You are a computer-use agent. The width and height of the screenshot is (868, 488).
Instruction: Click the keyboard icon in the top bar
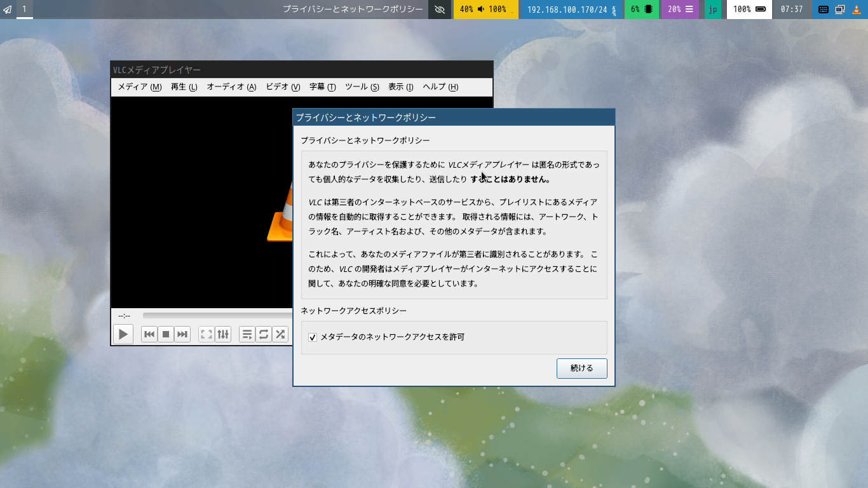tap(824, 10)
